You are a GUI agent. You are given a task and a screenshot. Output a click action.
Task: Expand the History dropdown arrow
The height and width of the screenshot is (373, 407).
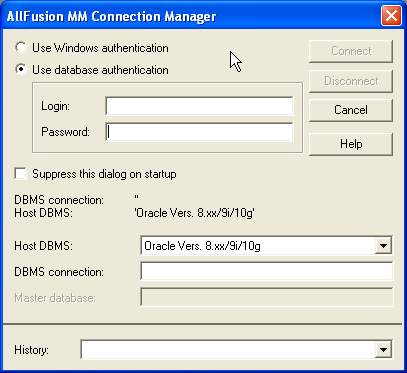tap(383, 350)
